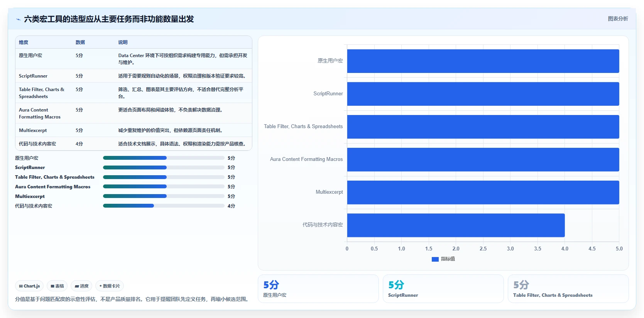Click the 2.5 tick on the chart x-axis
644x318 pixels.
click(x=483, y=249)
